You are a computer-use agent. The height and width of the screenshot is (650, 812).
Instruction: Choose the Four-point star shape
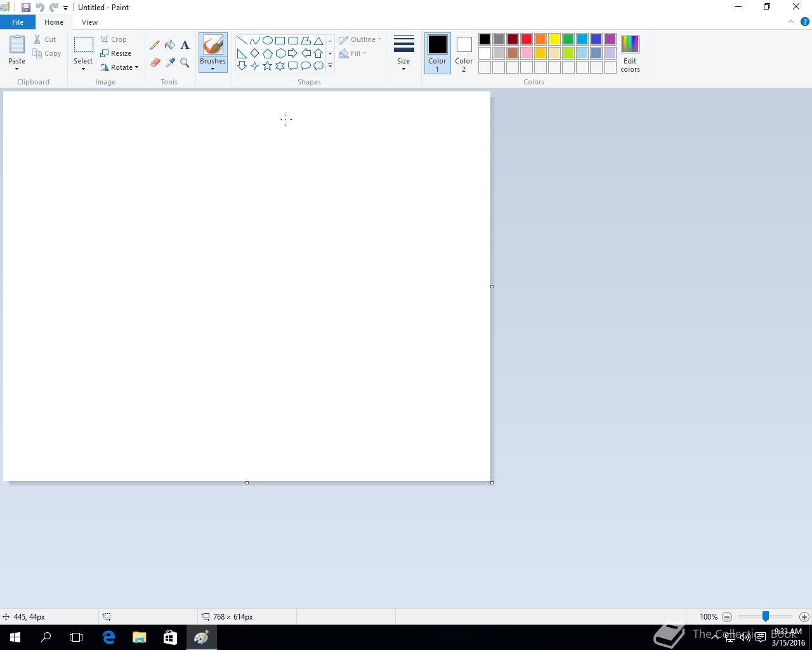tap(254, 65)
